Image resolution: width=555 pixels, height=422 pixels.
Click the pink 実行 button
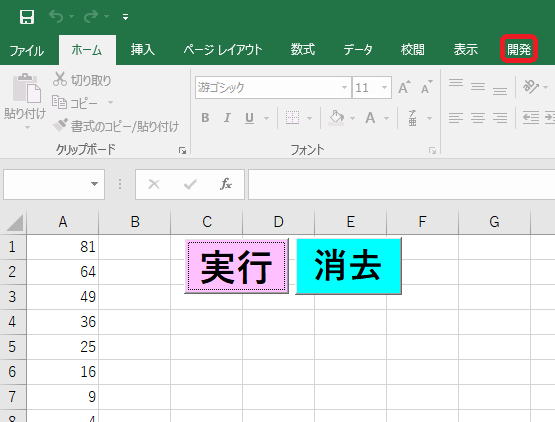[x=236, y=266]
